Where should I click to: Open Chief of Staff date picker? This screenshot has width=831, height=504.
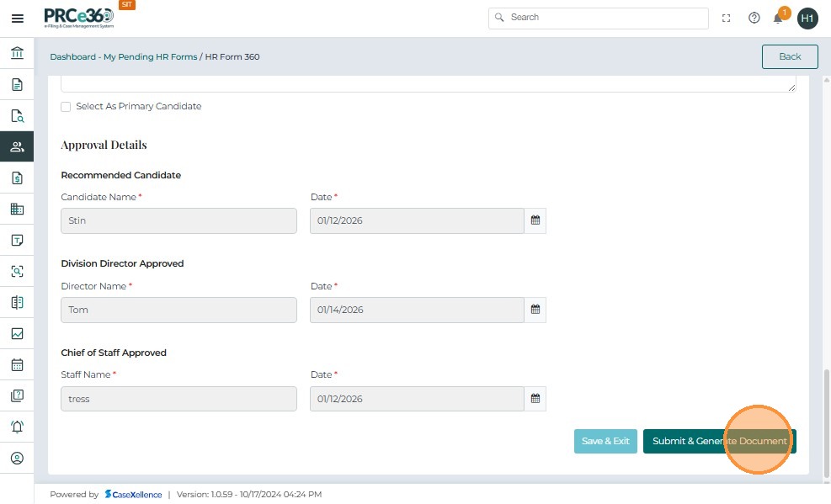pyautogui.click(x=535, y=399)
